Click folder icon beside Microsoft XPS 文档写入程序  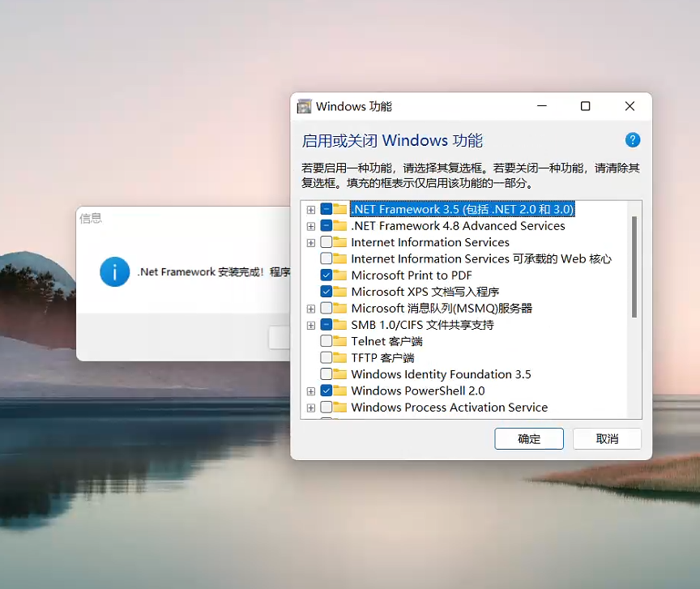(x=339, y=292)
